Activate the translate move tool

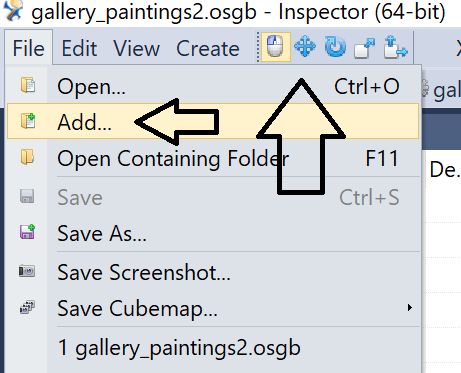tap(305, 47)
